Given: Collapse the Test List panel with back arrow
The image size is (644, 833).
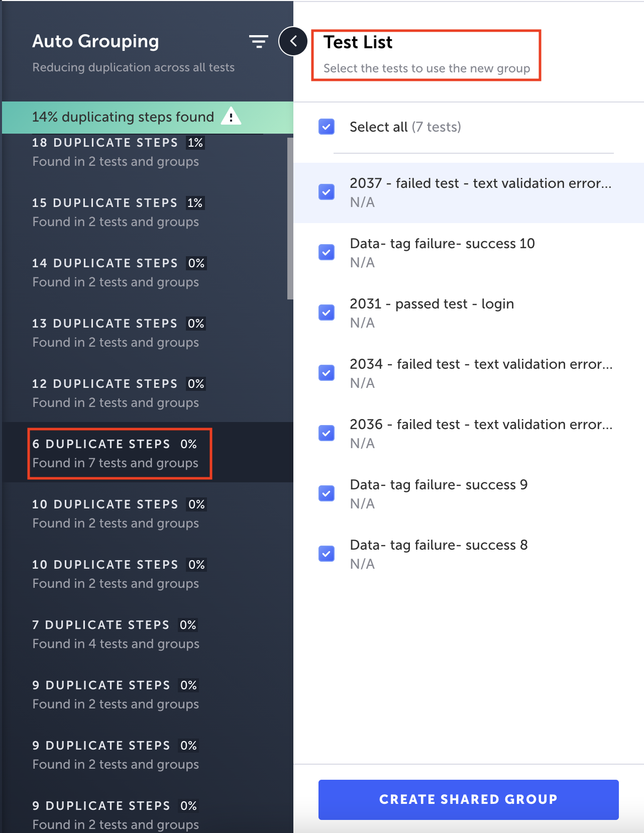Looking at the screenshot, I should [x=293, y=42].
